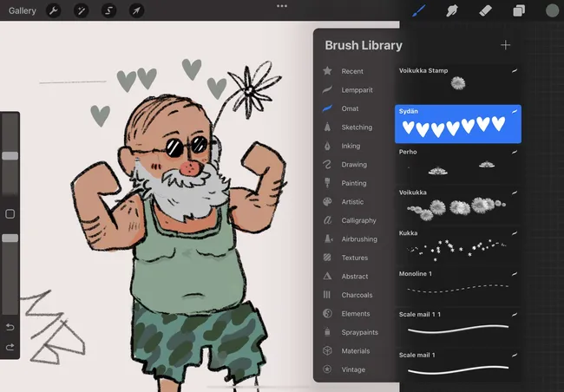Open the Actions wrench menu

(54, 10)
